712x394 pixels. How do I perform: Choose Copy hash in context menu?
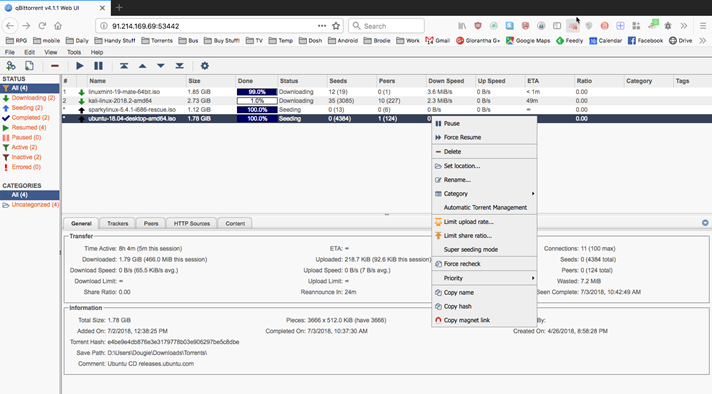click(x=484, y=306)
